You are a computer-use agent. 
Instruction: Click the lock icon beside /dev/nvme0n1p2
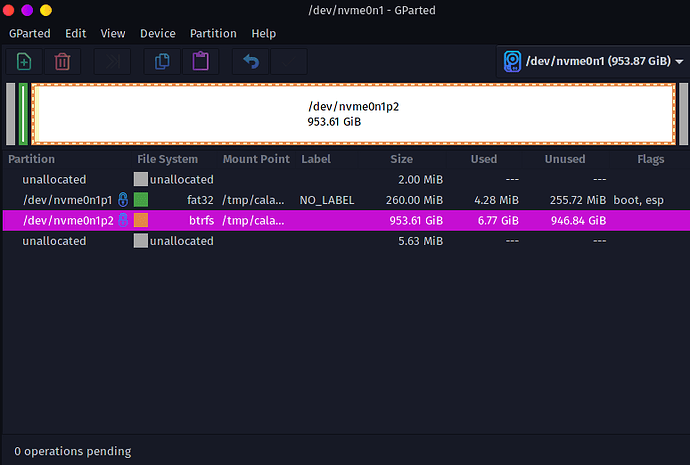(x=122, y=220)
